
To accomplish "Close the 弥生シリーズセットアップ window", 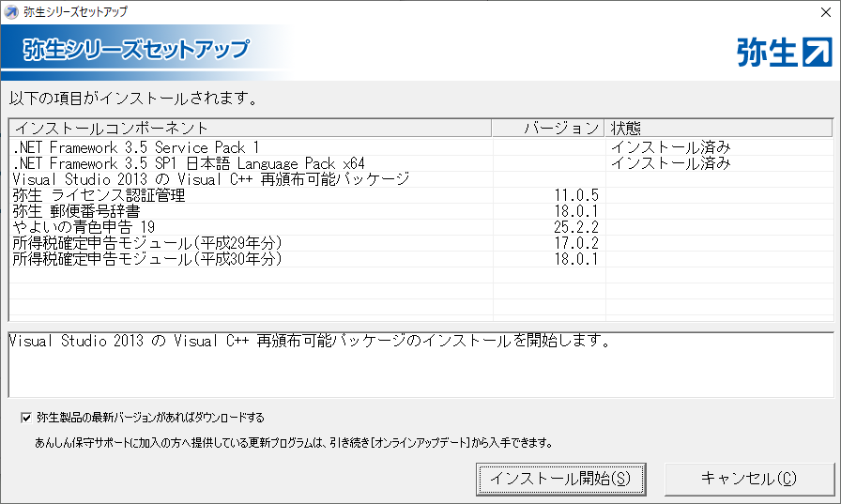I will pos(826,12).
